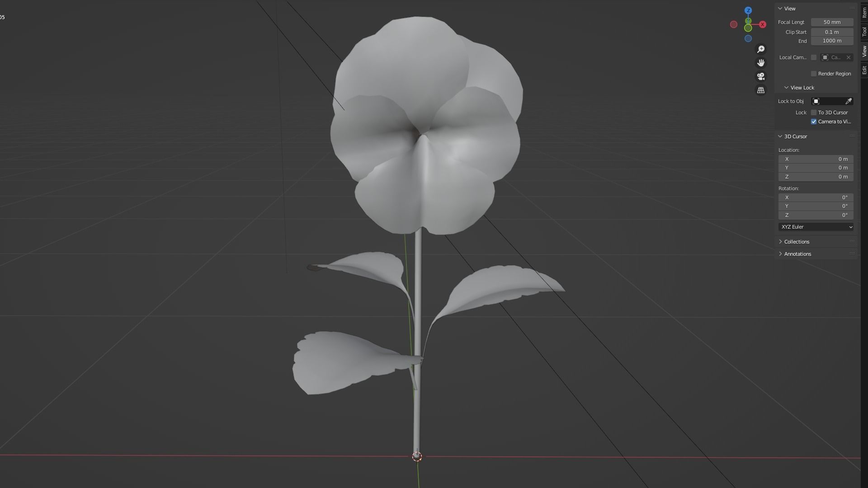Click object icon in Lock to Object field
The height and width of the screenshot is (488, 868).
816,101
